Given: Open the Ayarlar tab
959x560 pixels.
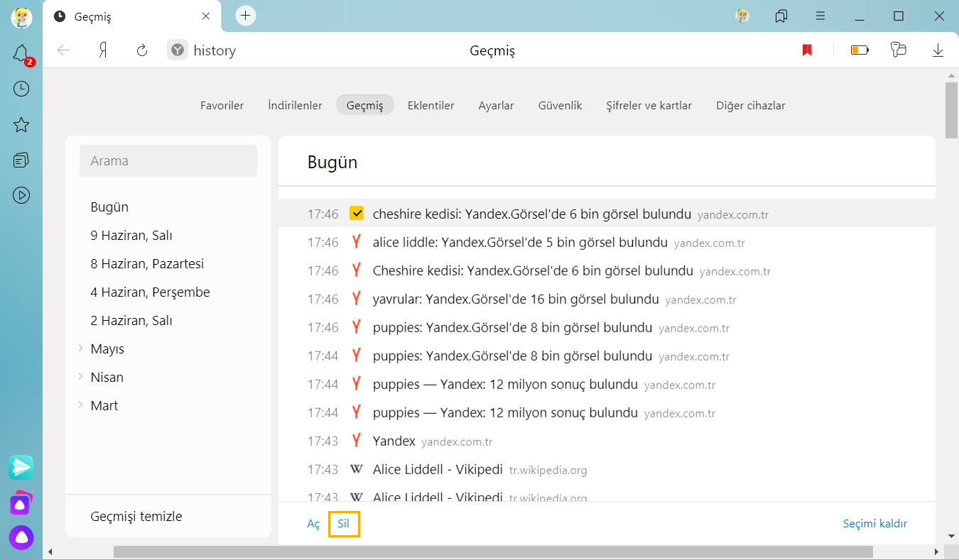Looking at the screenshot, I should point(496,105).
